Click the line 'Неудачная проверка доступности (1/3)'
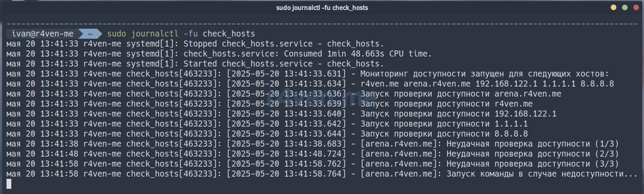This screenshot has height=194, width=644. click(x=533, y=144)
